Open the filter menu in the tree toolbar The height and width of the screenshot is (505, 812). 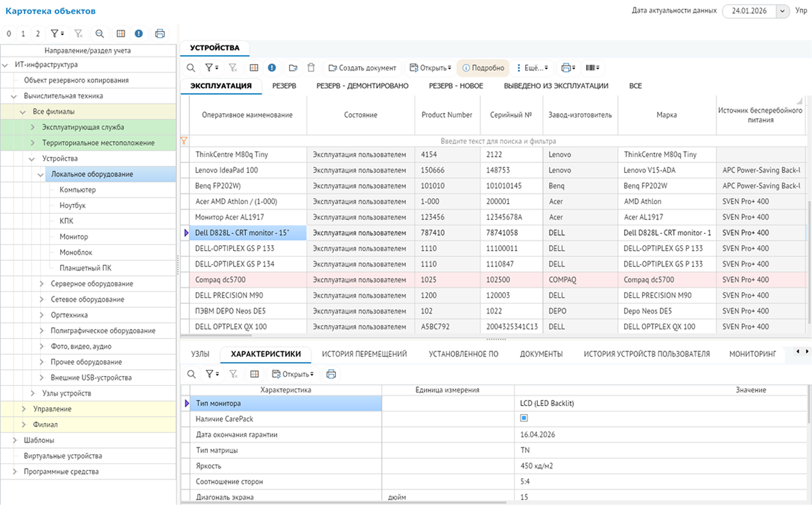coord(57,34)
